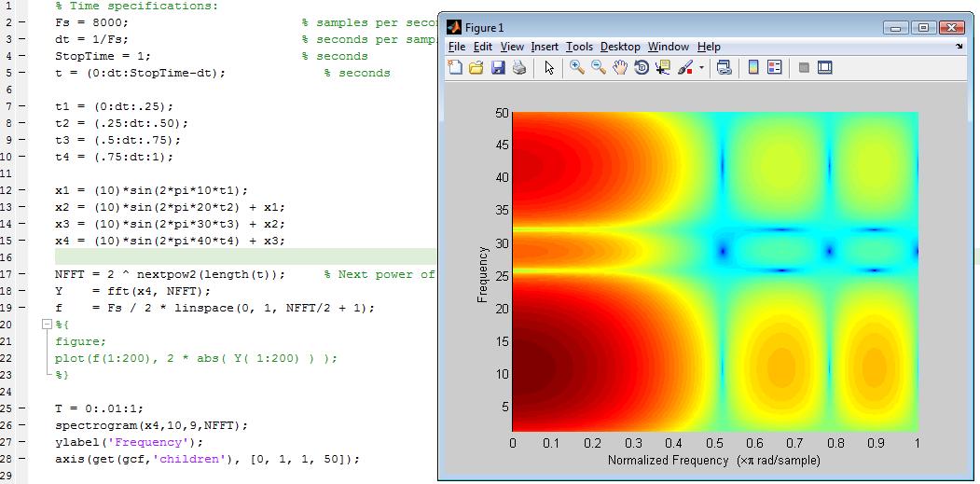Click the New Figure icon in toolbar

(x=456, y=67)
